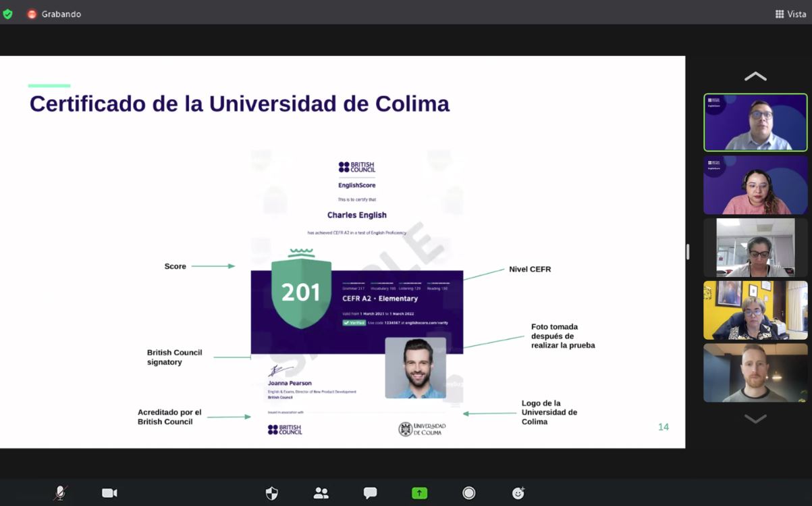Select the active speaker video thumbnail
The image size is (812, 506).
click(x=755, y=122)
